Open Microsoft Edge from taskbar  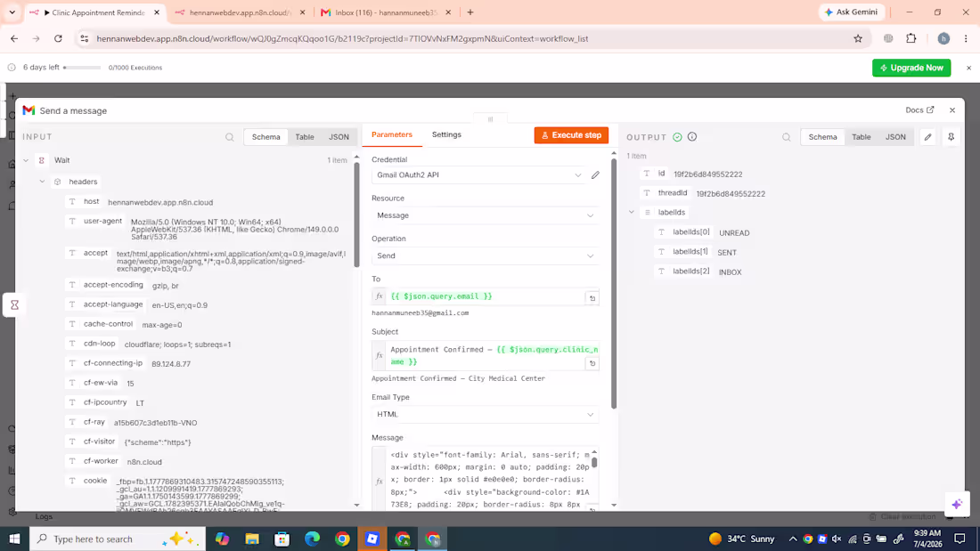[312, 539]
